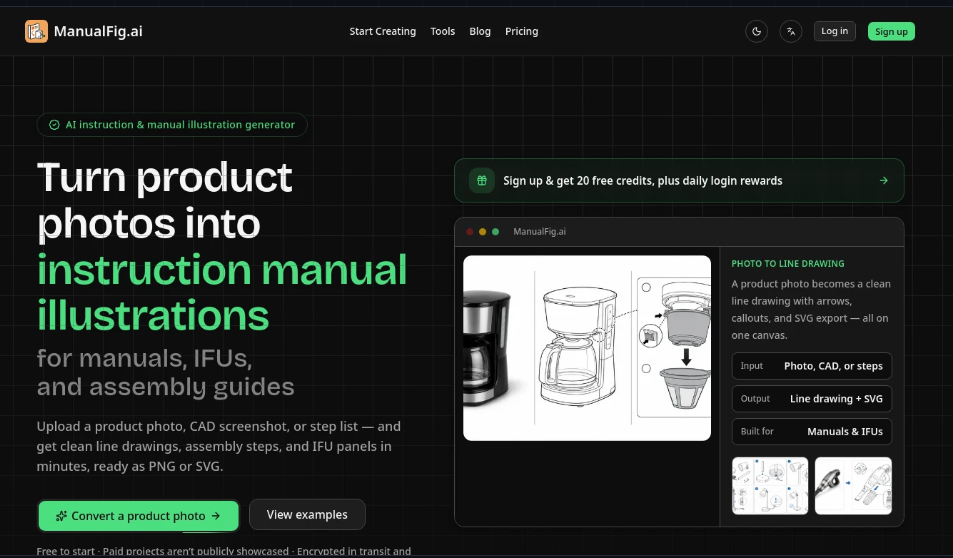Click sparkle icon on Convert button
This screenshot has width=953, height=558.
61,516
